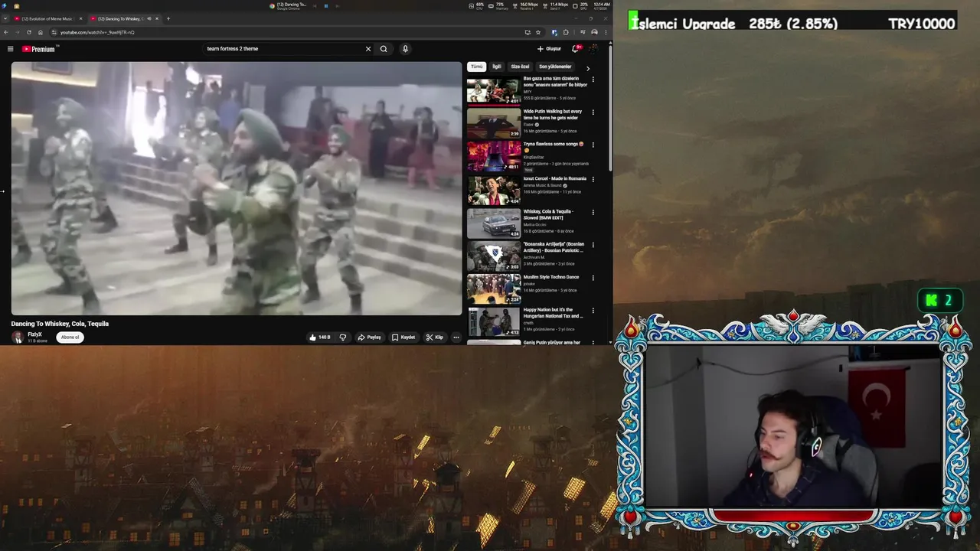
Task: Click the Oluştur create button
Action: click(549, 49)
